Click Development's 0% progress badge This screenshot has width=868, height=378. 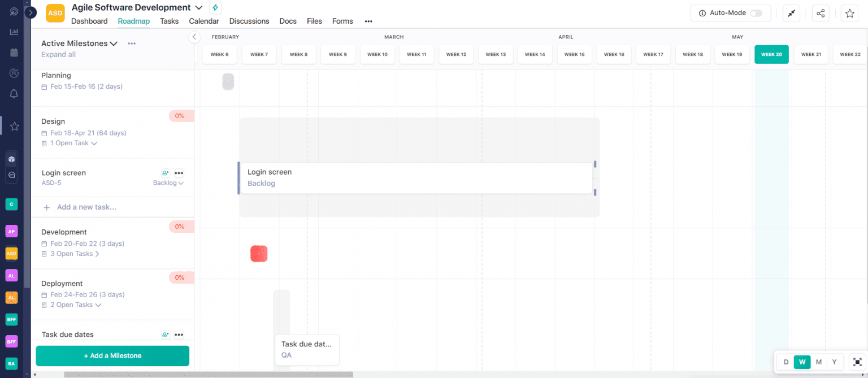181,227
